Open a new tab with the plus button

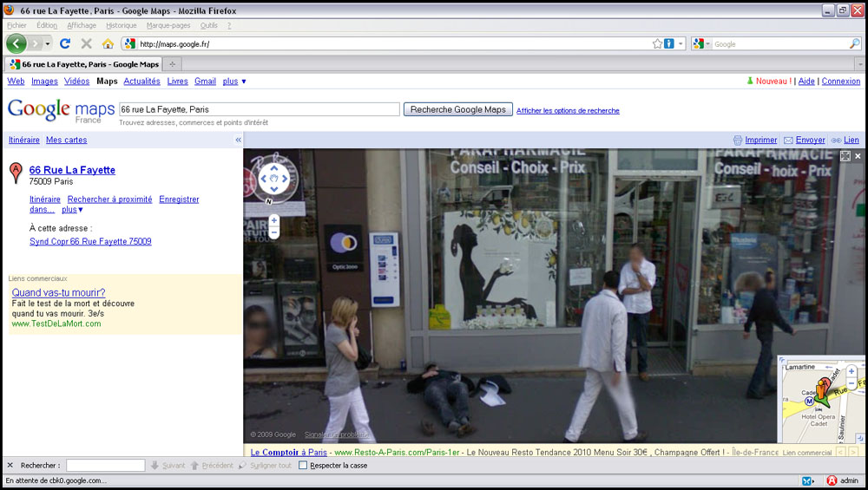coord(172,64)
